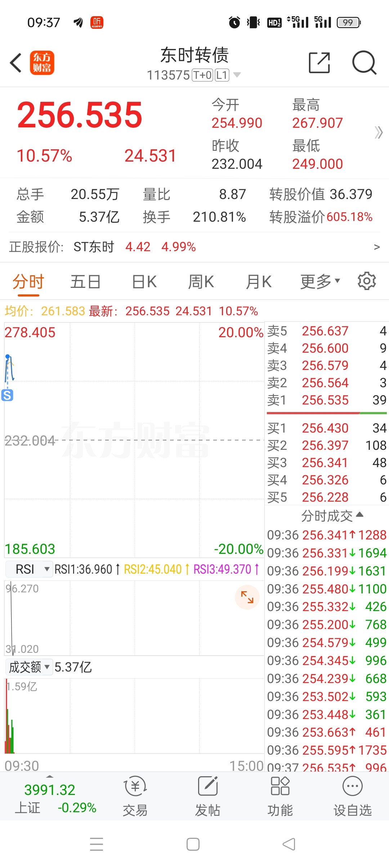Viewport: 389px width, 868px height.
Task: Tap 卖1 ask price 256.535
Action: (x=325, y=400)
